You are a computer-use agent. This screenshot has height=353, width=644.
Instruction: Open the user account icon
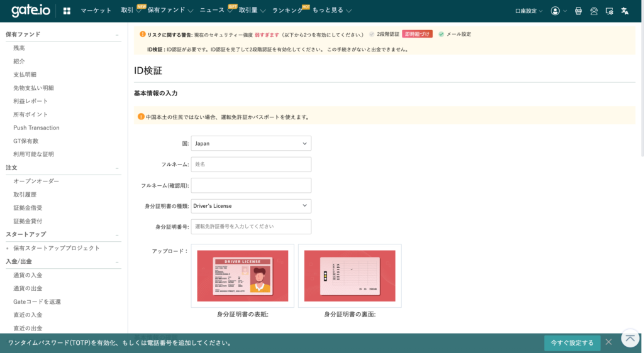tap(555, 11)
